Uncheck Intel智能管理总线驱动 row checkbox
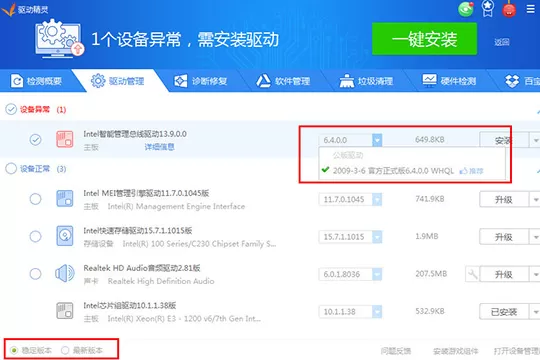Viewport: 540px width, 360px height. (35, 140)
